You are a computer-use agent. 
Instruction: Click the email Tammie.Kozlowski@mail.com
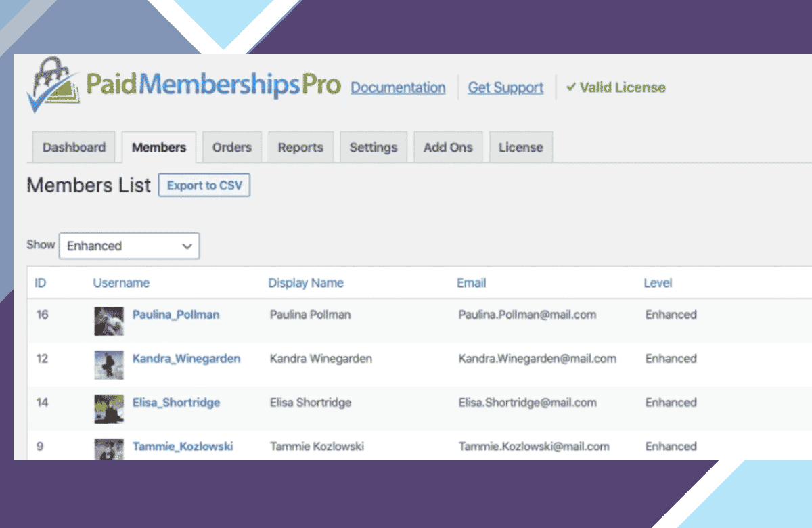coord(534,447)
